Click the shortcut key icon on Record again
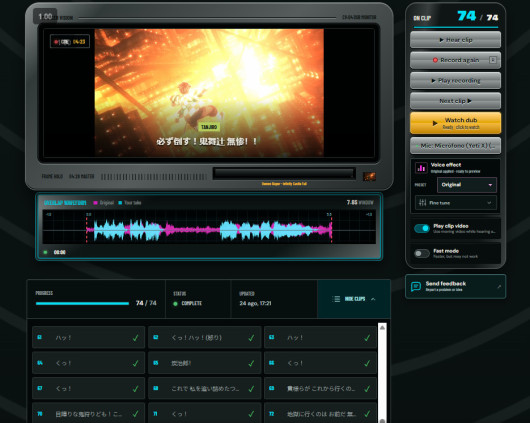 coord(493,60)
